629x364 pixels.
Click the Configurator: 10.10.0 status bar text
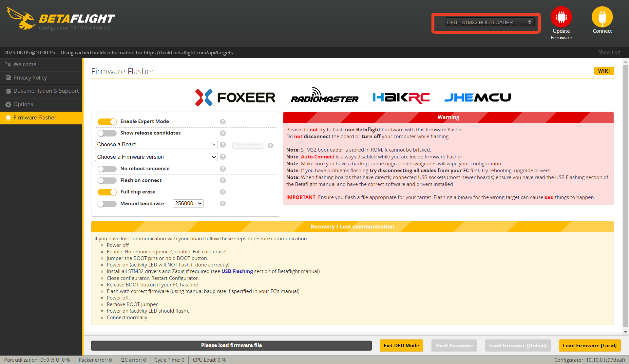pos(589,360)
